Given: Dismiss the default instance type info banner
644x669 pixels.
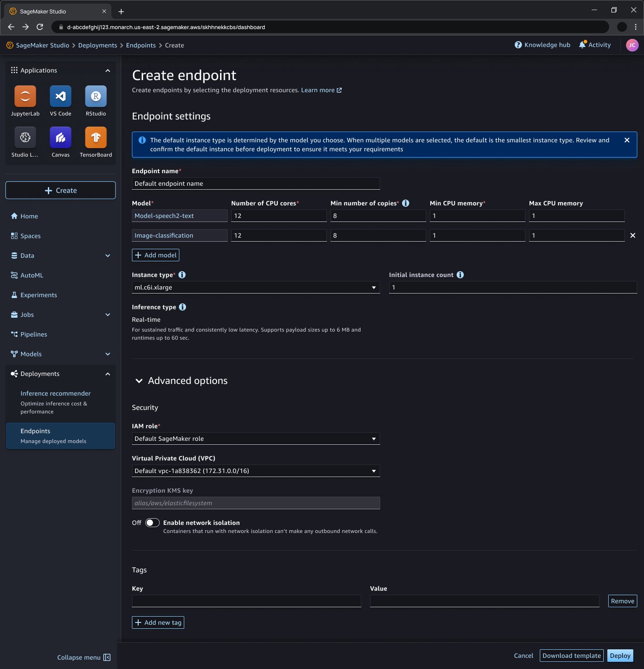Looking at the screenshot, I should click(627, 140).
